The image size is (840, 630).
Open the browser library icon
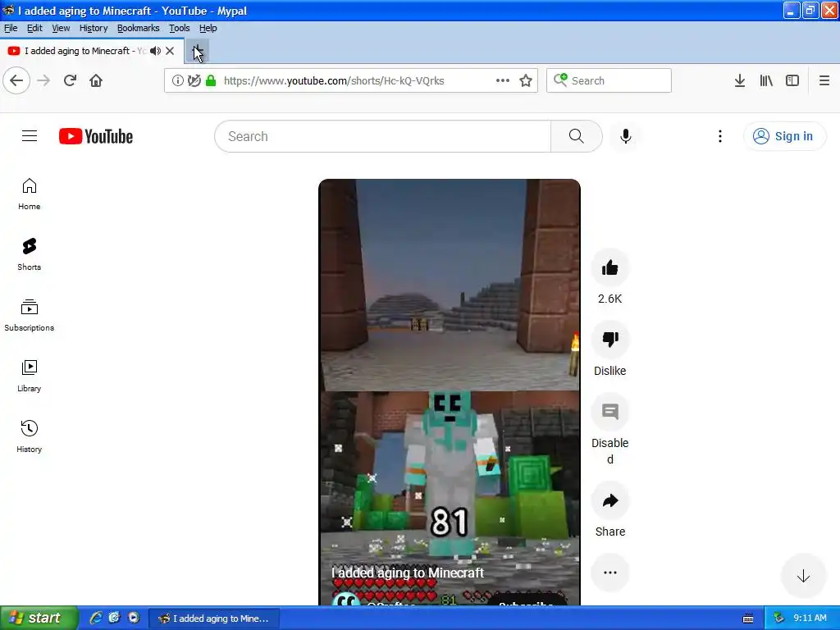pyautogui.click(x=766, y=81)
